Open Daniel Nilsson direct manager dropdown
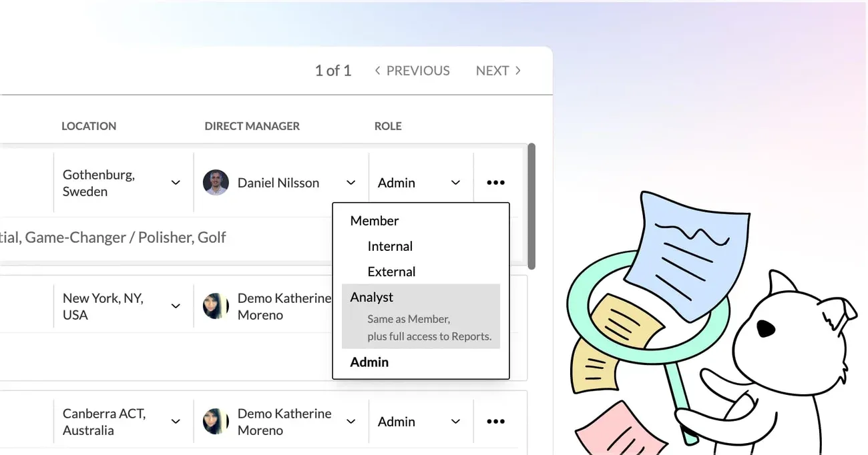The height and width of the screenshot is (455, 868). [x=351, y=182]
